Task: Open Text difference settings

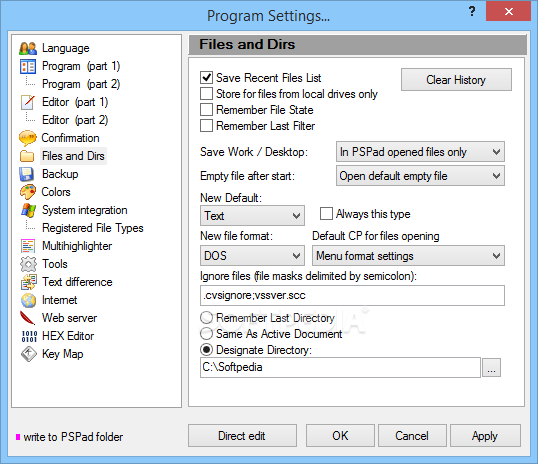Action: point(77,282)
